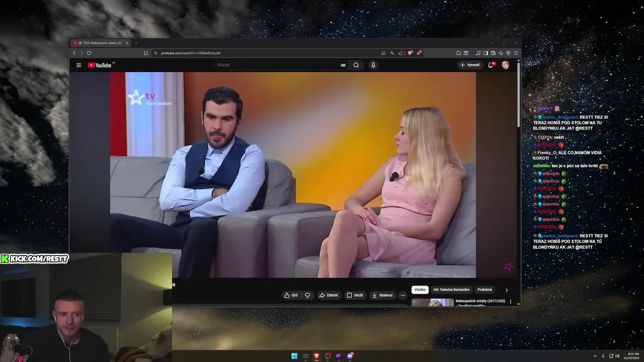644x362 pixels.
Task: Go back with browser back arrow
Action: point(74,53)
